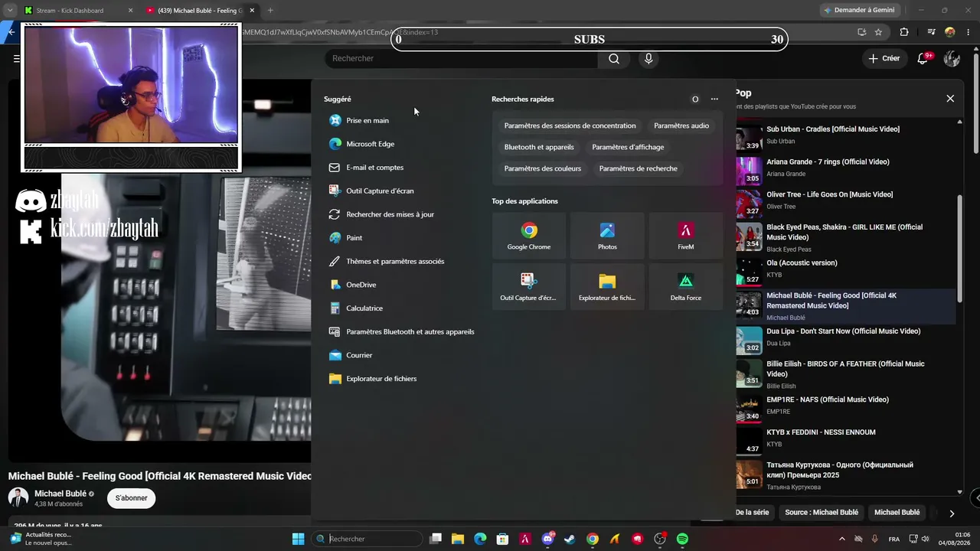
Task: Open Photos tile in Top des applications
Action: [607, 236]
